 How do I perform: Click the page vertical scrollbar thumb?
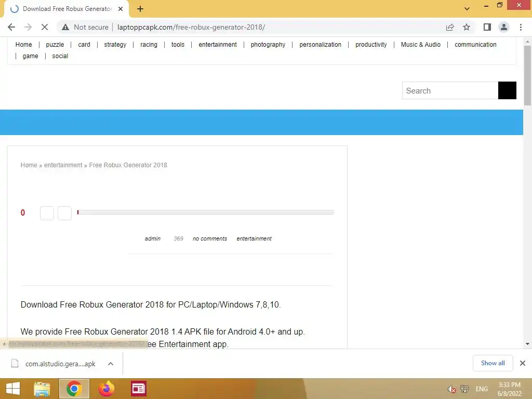pos(527,75)
